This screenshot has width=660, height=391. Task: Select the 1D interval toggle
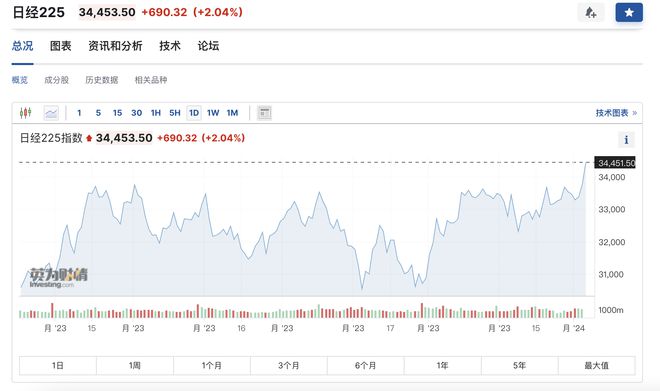(194, 113)
